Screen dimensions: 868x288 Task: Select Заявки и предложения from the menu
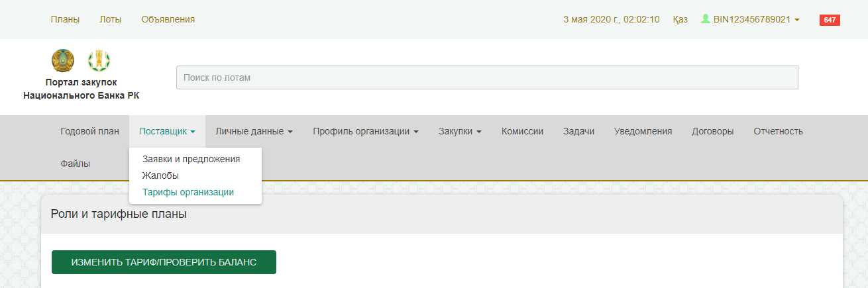tap(191, 159)
